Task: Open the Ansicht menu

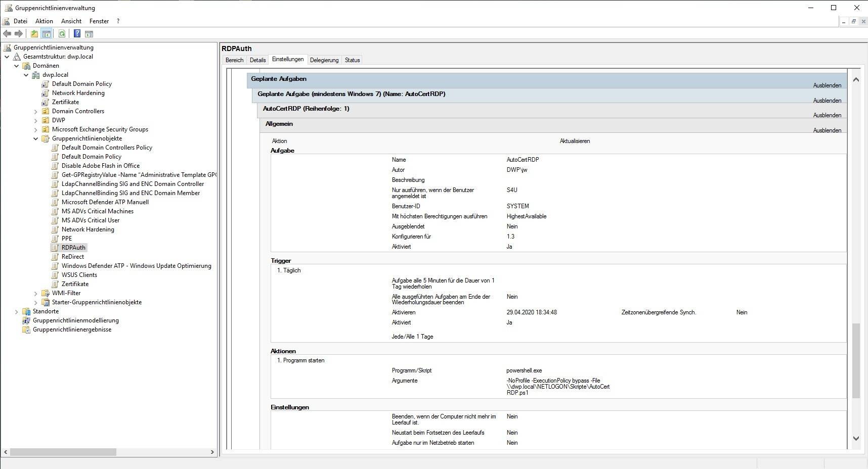Action: click(x=71, y=21)
